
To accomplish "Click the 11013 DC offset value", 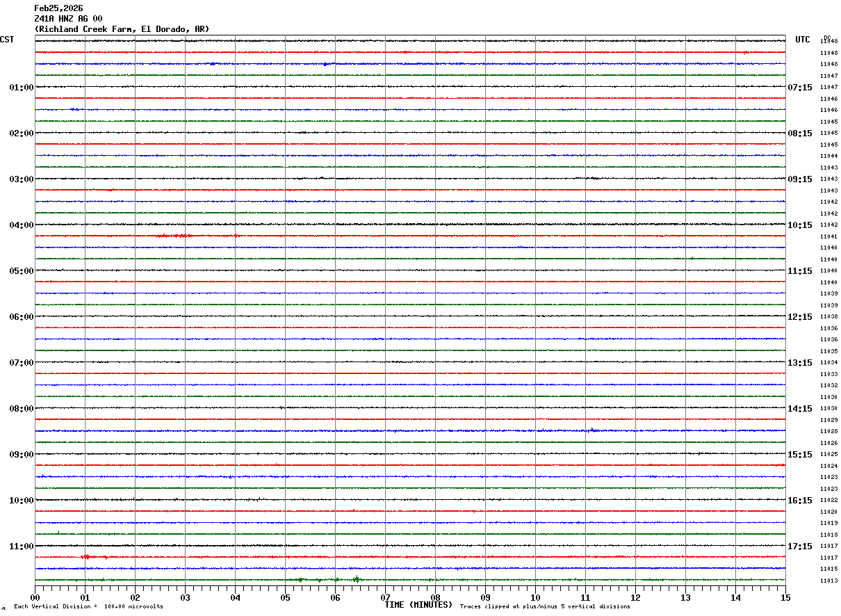I will pyautogui.click(x=828, y=581).
